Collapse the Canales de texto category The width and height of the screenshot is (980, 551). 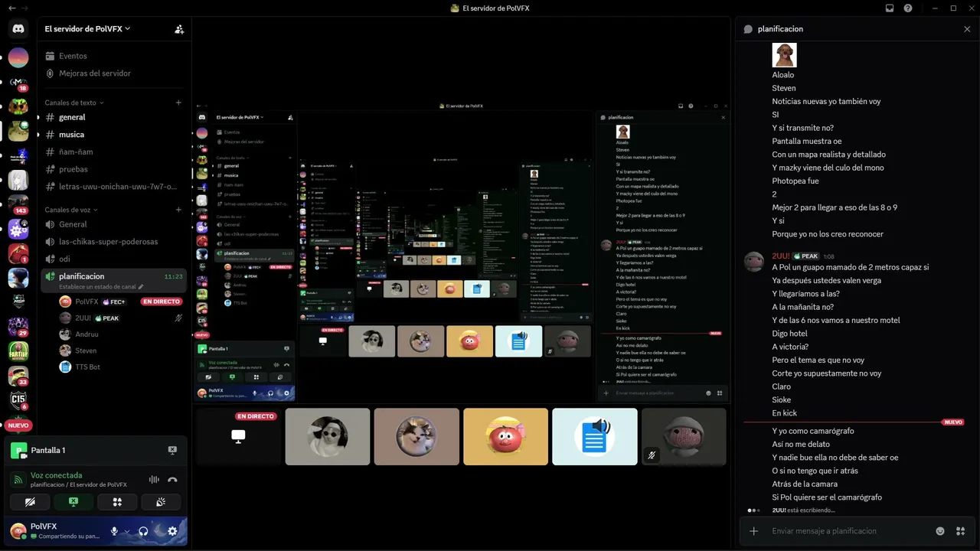coord(74,103)
